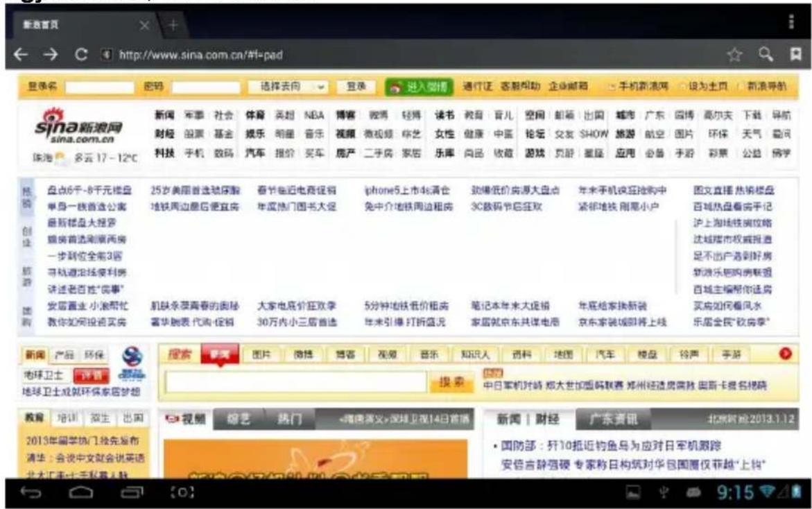Click the Sina 新浪网 logo
Viewport: 812px width, 509px height.
pyautogui.click(x=79, y=126)
